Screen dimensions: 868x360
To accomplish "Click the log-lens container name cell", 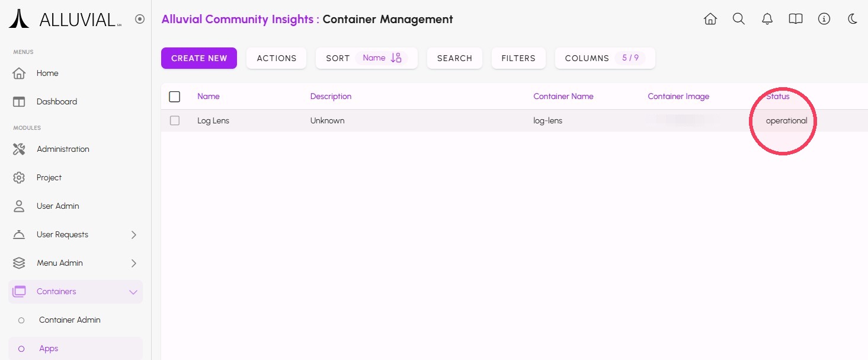I will pyautogui.click(x=548, y=120).
